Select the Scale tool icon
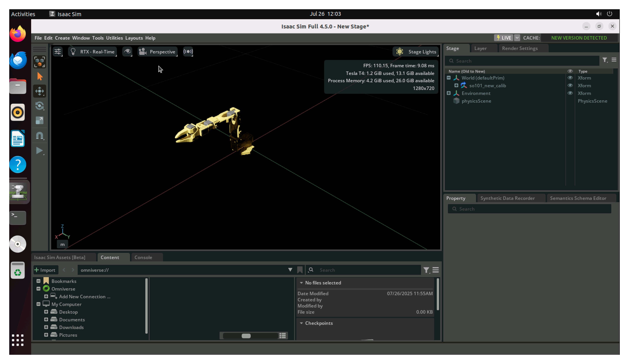Image resolution: width=629 pixels, height=364 pixels. 39,121
